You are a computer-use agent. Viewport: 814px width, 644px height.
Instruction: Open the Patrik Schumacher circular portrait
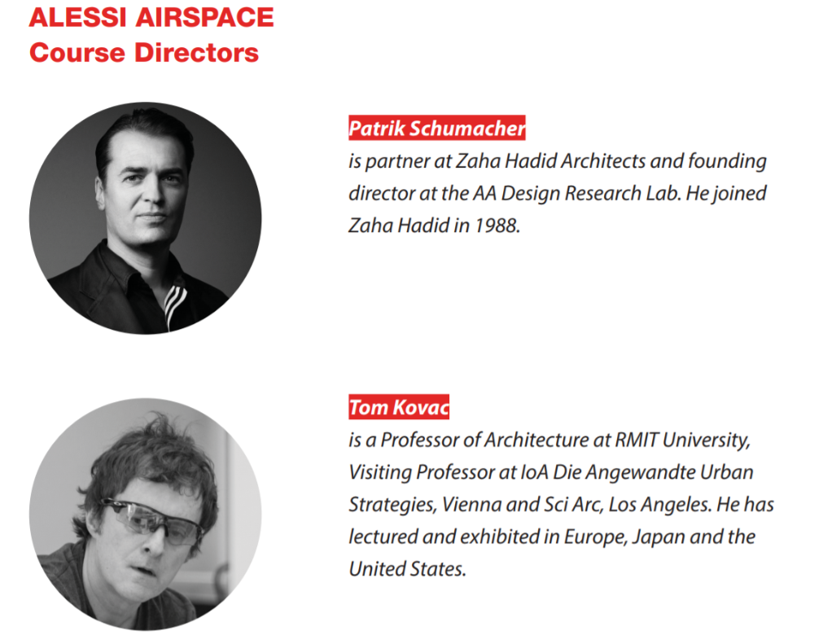point(146,218)
